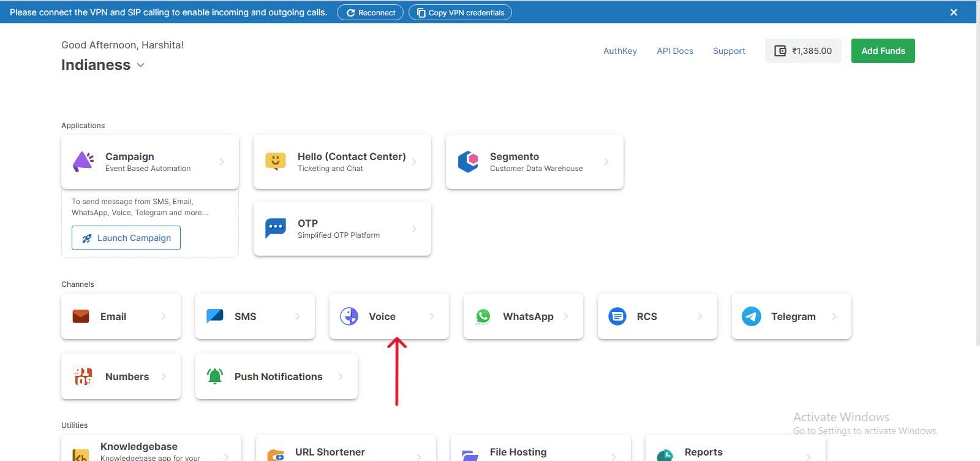
Task: Click the copy icon for VPN credentials
Action: point(421,13)
